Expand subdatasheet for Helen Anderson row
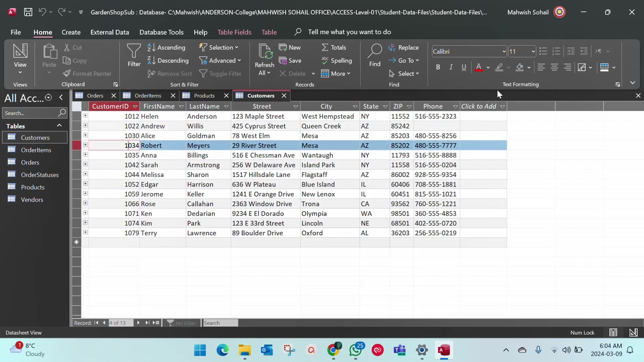This screenshot has height=362, width=644. pyautogui.click(x=85, y=116)
